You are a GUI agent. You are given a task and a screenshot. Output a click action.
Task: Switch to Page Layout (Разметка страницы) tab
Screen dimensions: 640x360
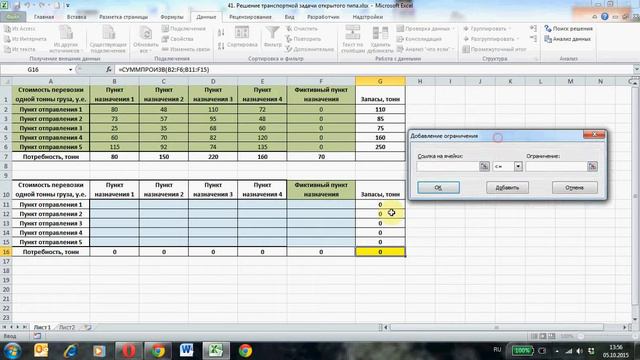click(123, 17)
